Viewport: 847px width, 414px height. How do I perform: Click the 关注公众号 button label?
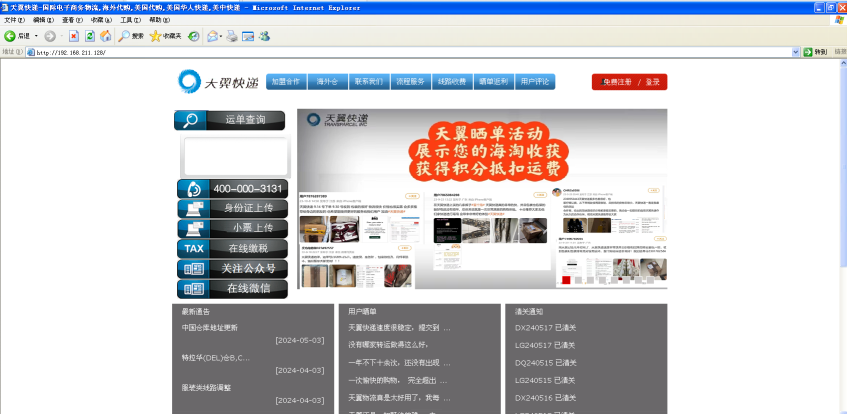pos(248,269)
